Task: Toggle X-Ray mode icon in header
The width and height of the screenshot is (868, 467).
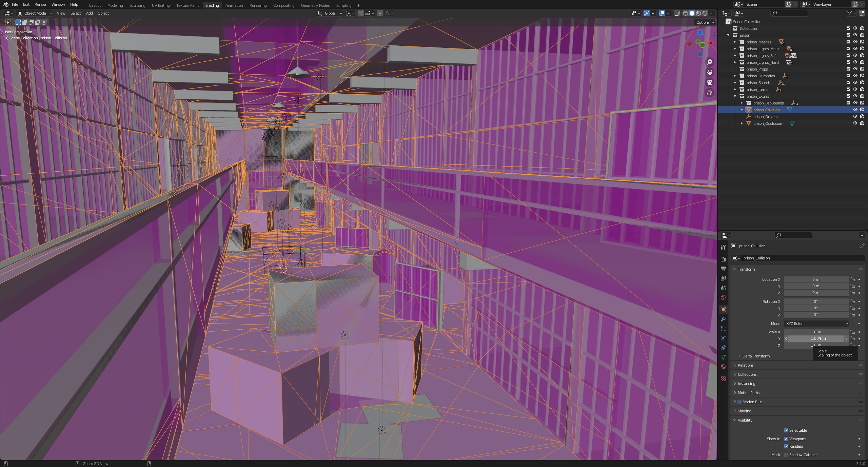Action: [x=677, y=13]
